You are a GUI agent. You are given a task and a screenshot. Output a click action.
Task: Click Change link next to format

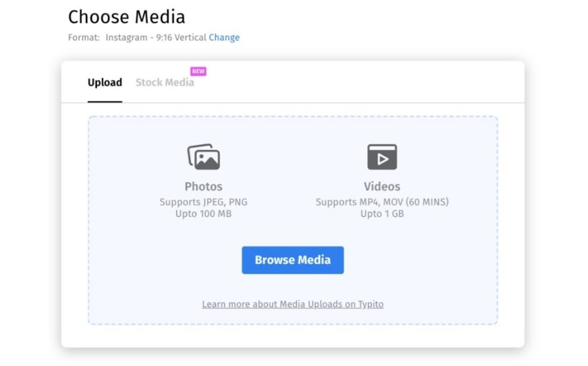pos(225,37)
